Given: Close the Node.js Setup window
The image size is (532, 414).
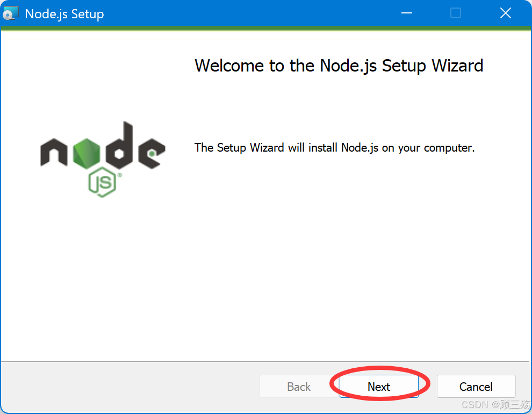Looking at the screenshot, I should point(506,13).
